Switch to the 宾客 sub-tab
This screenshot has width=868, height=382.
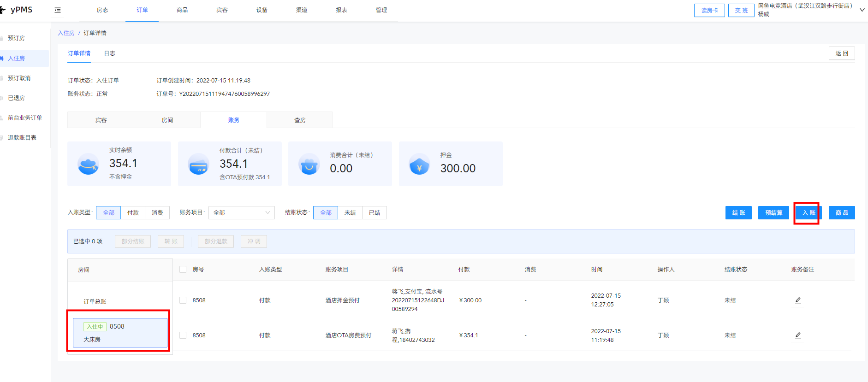point(101,120)
